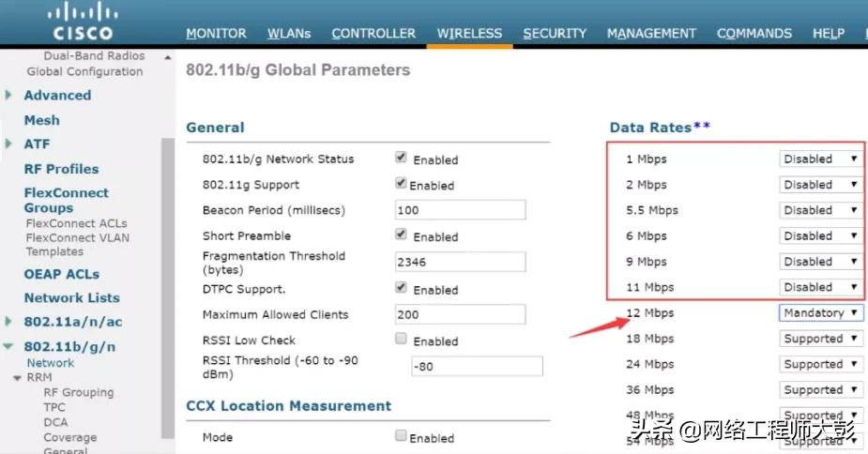Viewport: 868px width, 454px height.
Task: Open the 11 Mbps data rate dropdown
Action: pos(821,287)
